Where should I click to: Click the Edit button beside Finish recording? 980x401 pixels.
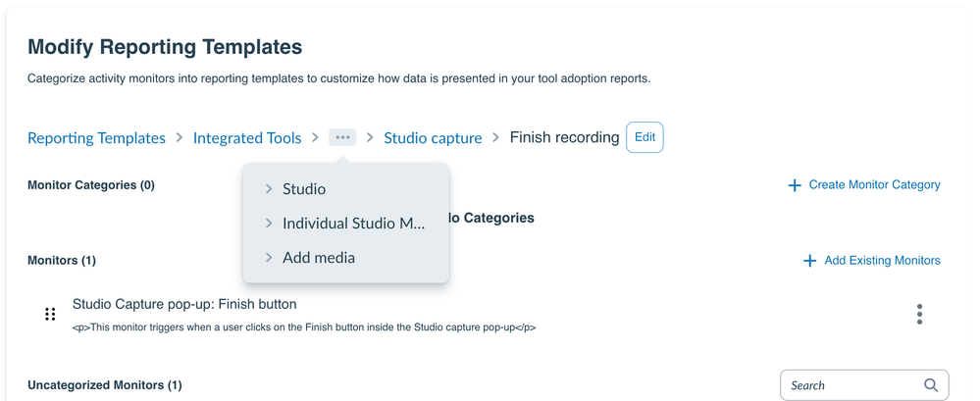tap(645, 137)
